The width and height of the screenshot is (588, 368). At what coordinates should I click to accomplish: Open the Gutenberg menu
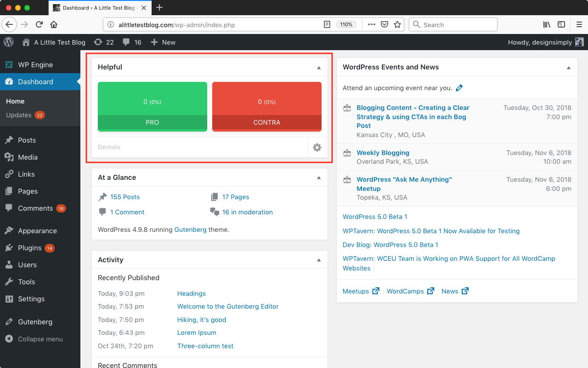[x=40, y=322]
